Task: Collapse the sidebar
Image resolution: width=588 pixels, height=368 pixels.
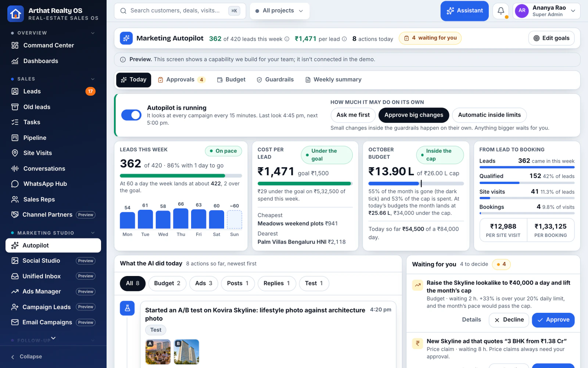Action: point(26,357)
